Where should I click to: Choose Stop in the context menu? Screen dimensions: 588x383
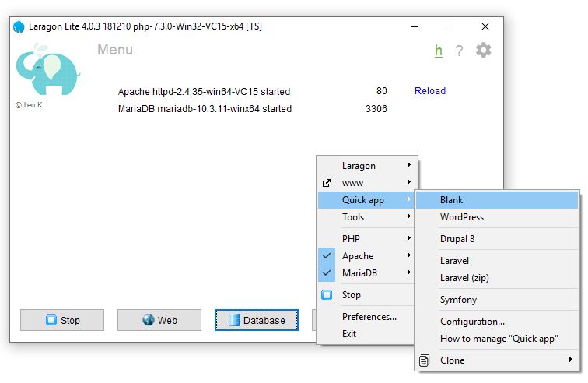(x=366, y=295)
